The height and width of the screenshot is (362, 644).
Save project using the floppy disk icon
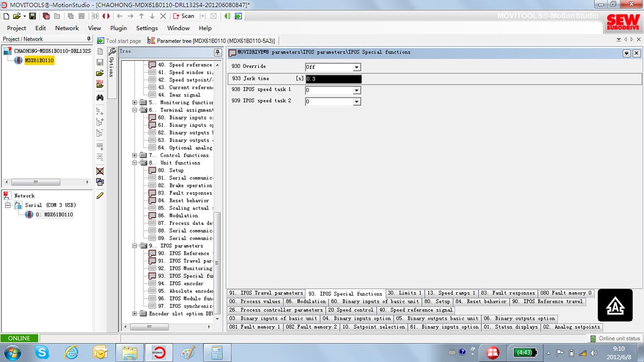coord(32,16)
